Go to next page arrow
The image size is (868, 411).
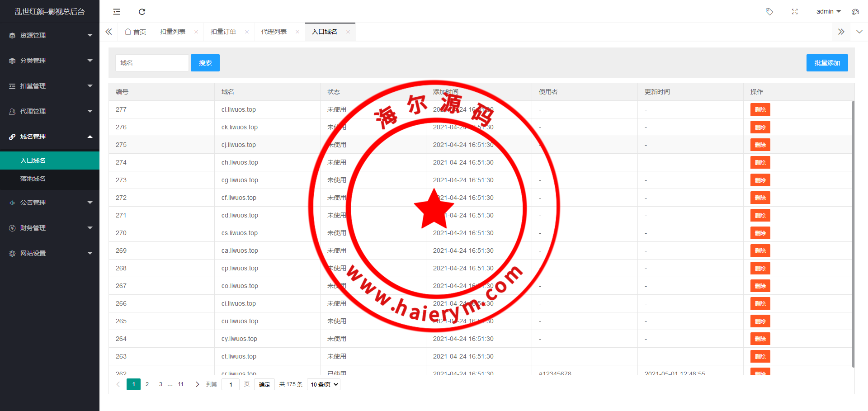point(197,384)
